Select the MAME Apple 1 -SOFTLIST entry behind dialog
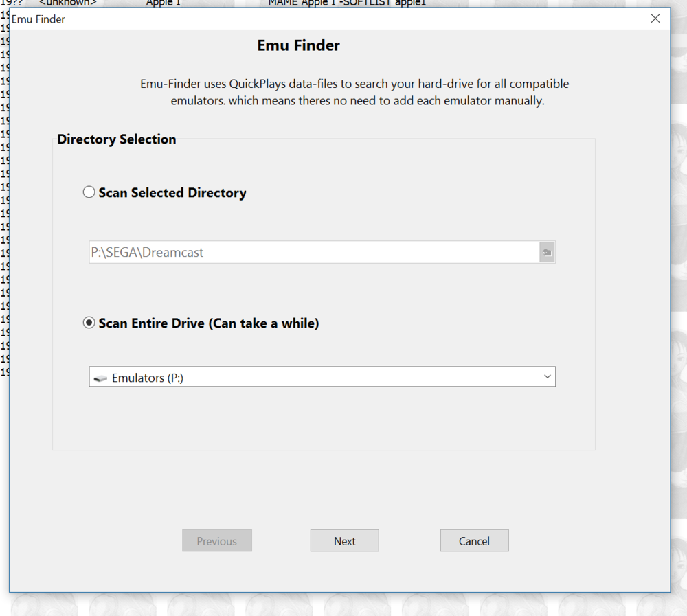Viewport: 687px width, 616px height. click(347, 3)
